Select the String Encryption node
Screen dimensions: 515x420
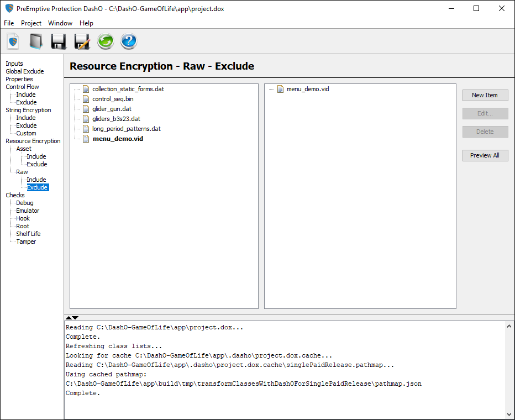pyautogui.click(x=28, y=110)
